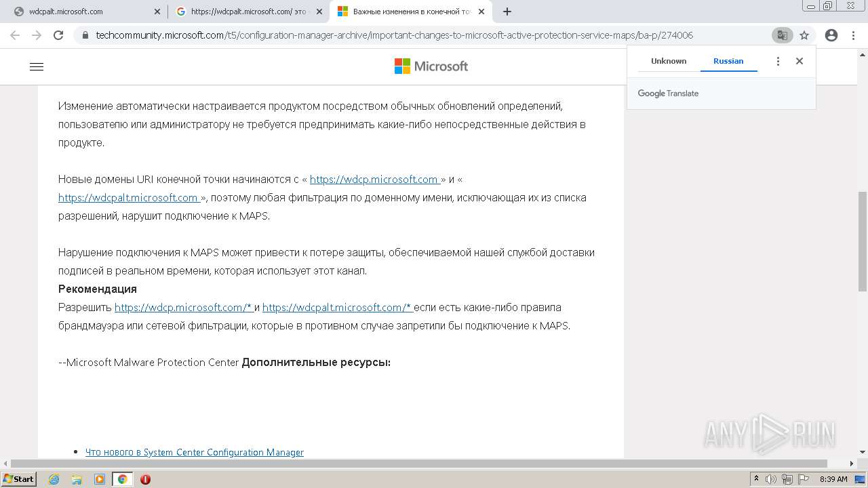Click the Дополнительные ресурсы: heading text
Image resolution: width=868 pixels, height=488 pixels.
(x=316, y=363)
